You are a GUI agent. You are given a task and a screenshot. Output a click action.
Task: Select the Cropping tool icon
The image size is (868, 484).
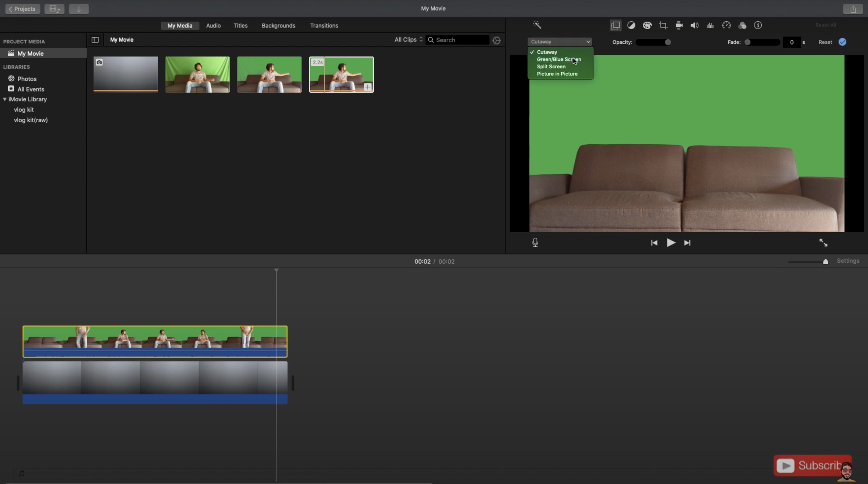click(x=663, y=25)
